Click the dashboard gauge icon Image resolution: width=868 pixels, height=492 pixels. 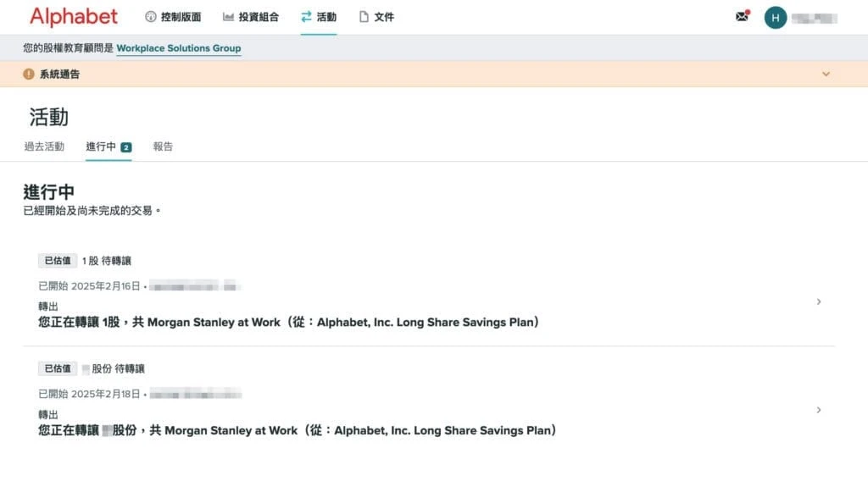click(x=151, y=17)
